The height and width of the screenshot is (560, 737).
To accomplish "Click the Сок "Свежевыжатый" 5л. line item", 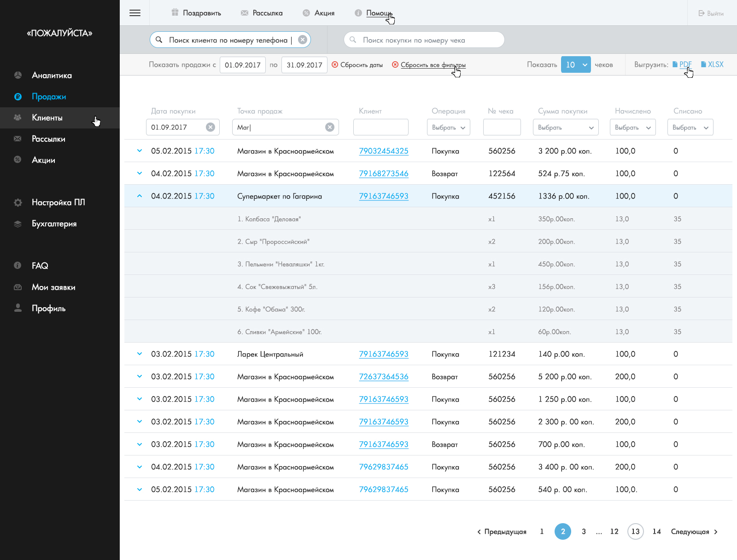I will point(428,286).
